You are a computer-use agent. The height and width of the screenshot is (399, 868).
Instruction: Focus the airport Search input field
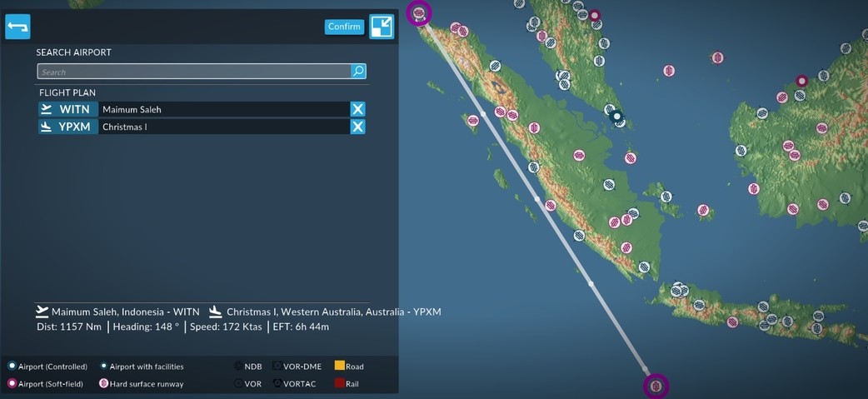tap(193, 72)
